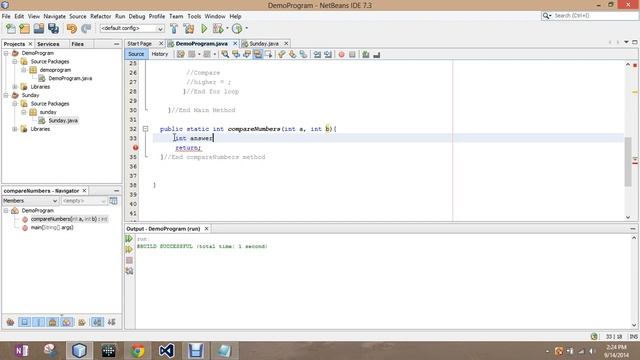Open Debug Project dropdown arrow
Viewport: 640px width, 360px height.
tap(227, 29)
